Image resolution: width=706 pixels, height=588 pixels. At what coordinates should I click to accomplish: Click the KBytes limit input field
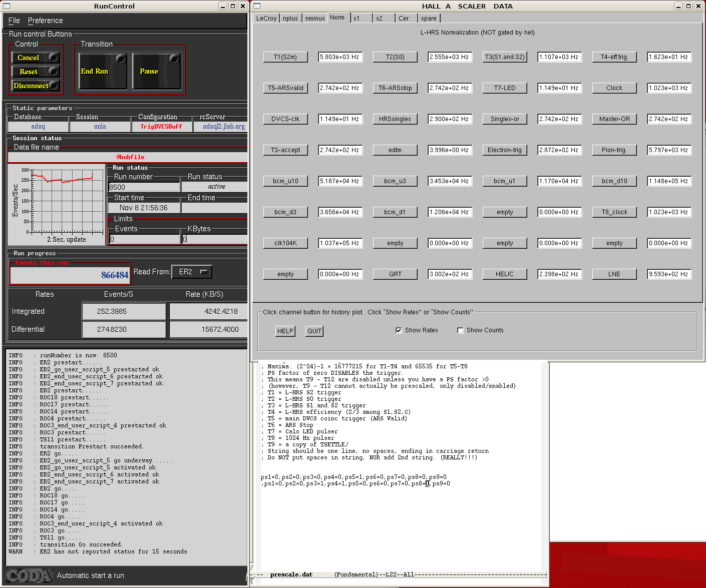[x=215, y=239]
